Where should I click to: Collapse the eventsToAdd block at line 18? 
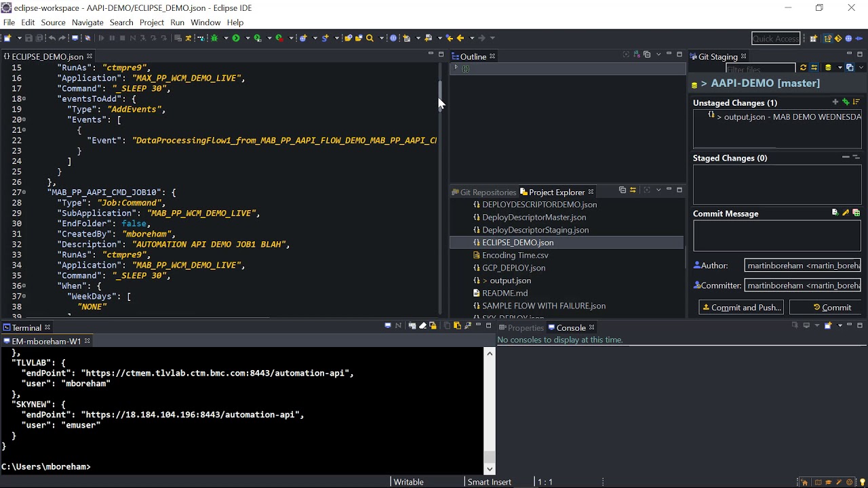[x=24, y=99]
